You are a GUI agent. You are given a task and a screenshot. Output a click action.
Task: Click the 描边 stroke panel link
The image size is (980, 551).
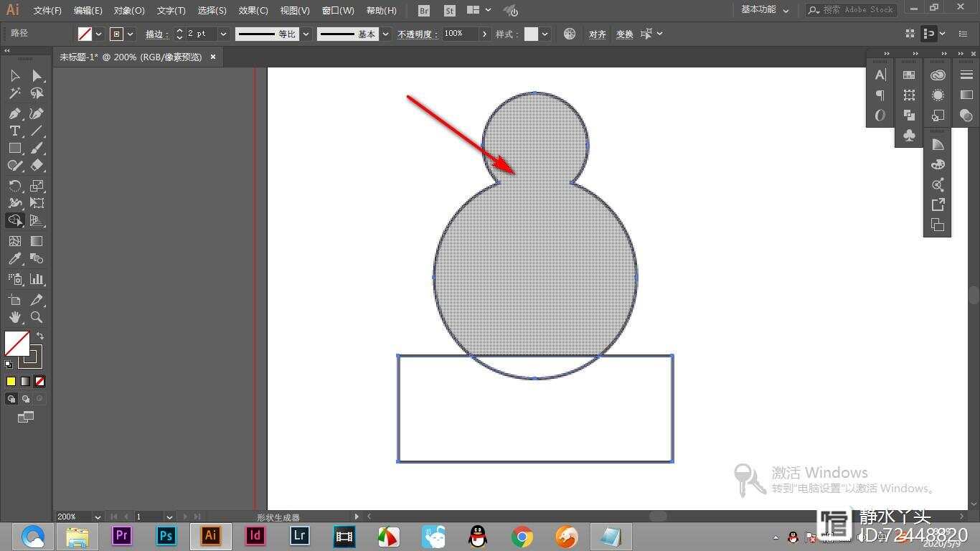coord(156,34)
